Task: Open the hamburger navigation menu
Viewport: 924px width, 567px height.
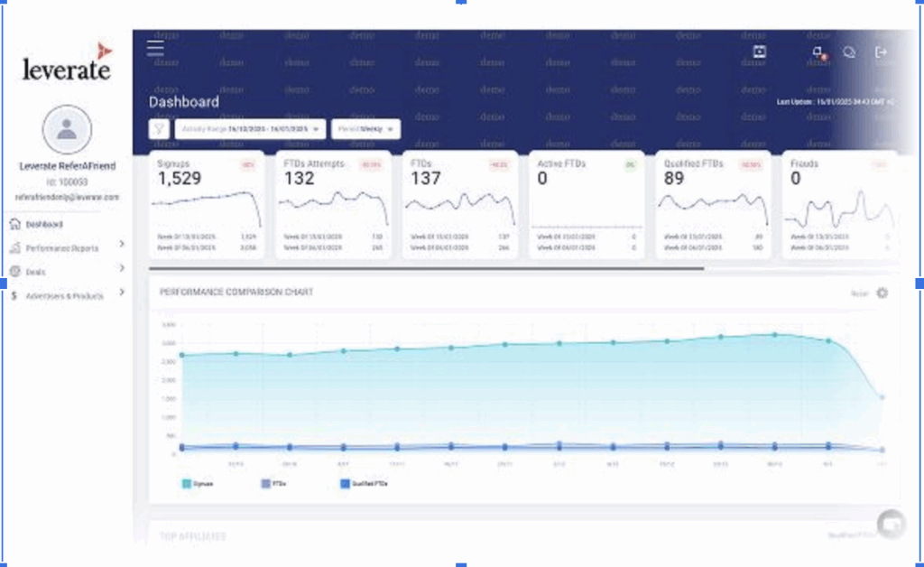Action: point(154,49)
